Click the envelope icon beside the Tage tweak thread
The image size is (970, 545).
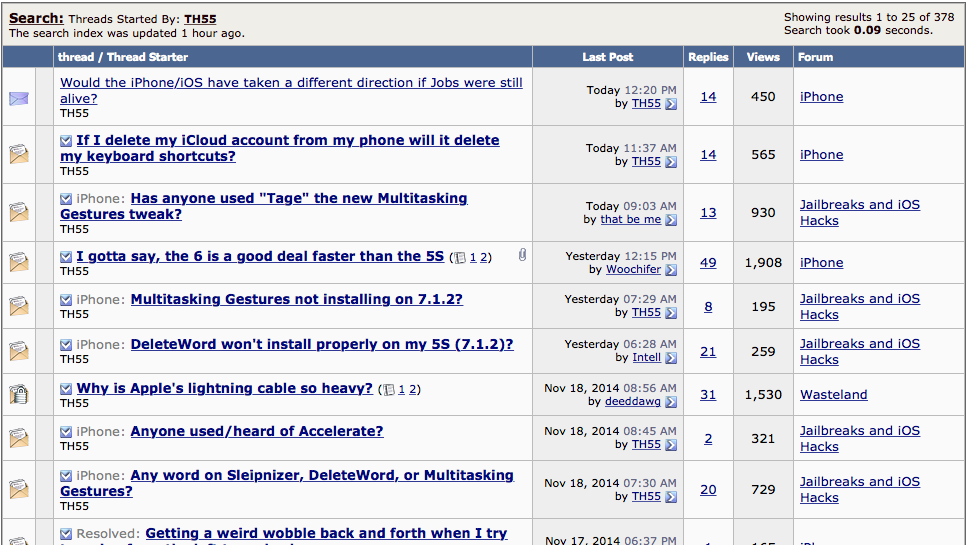(19, 212)
